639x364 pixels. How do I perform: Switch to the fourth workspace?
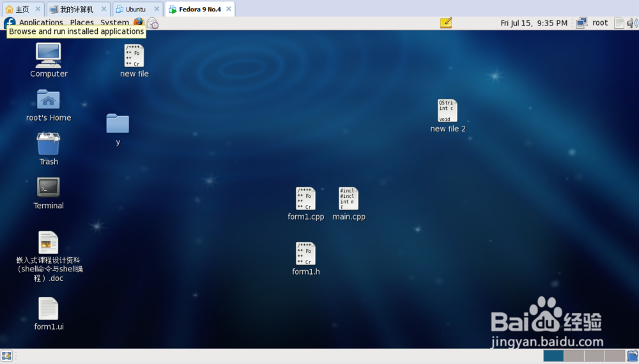coord(615,356)
